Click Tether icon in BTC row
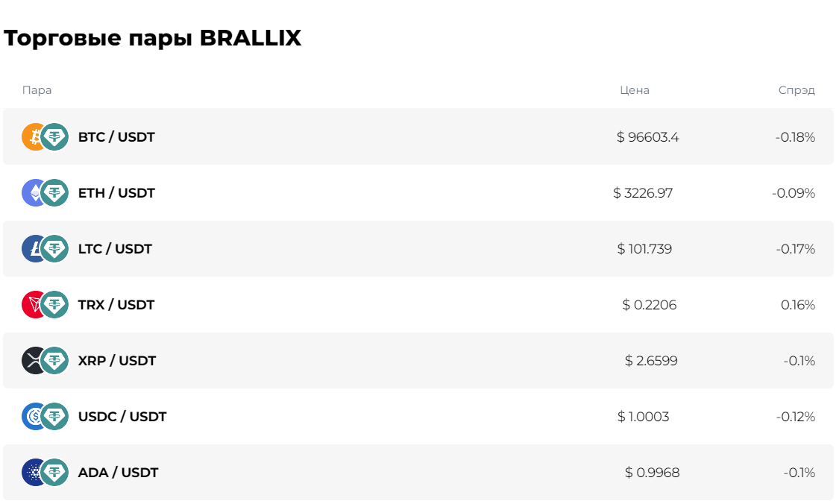This screenshot has width=836, height=504. [54, 137]
